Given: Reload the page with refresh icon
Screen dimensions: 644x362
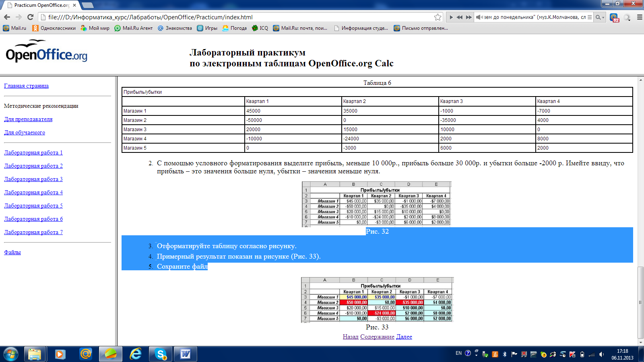Looking at the screenshot, I should (x=30, y=17).
